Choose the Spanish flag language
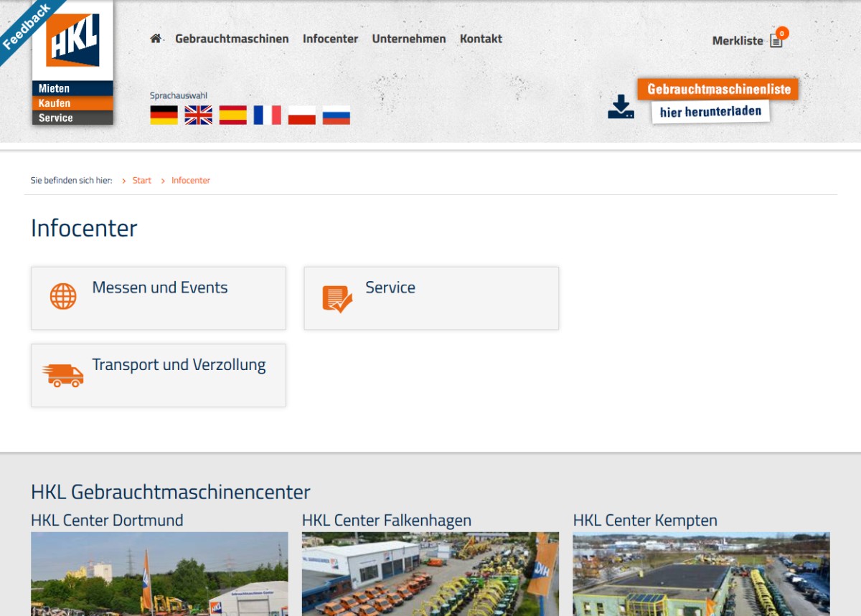The width and height of the screenshot is (861, 616). tap(232, 115)
